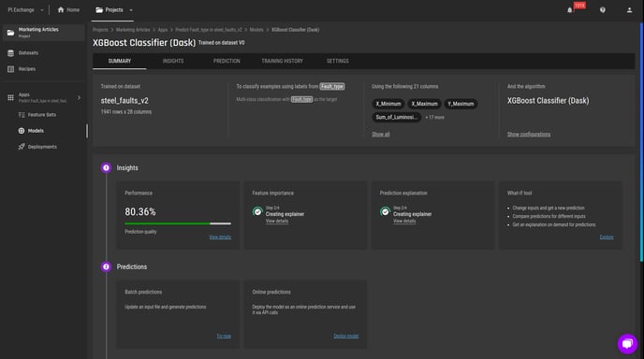Click the +17 more columns text

click(x=434, y=118)
